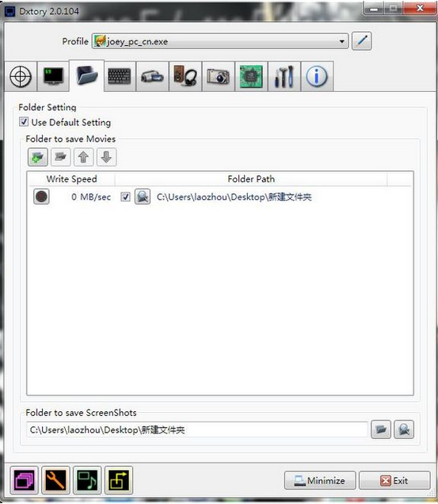
Task: Open the Information tab
Action: click(x=317, y=77)
